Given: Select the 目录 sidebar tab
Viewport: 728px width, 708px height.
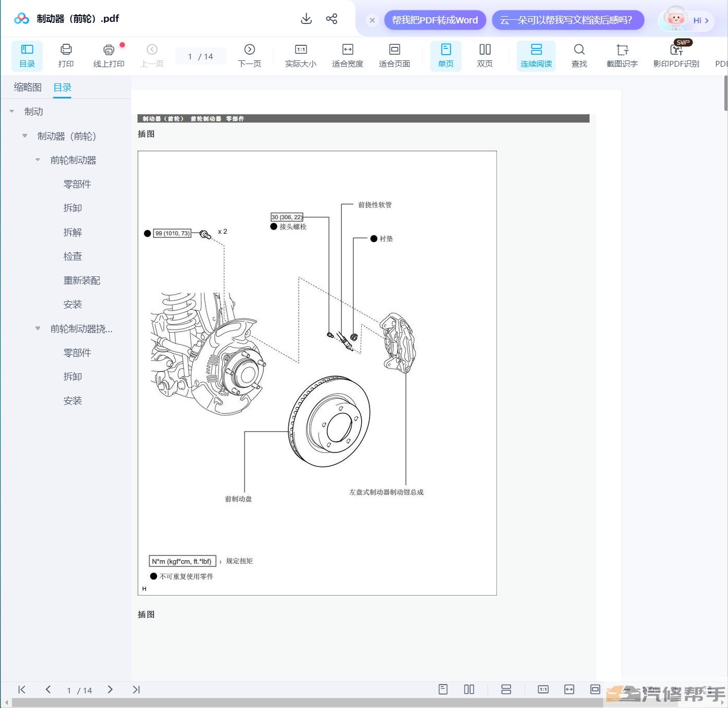Looking at the screenshot, I should [x=62, y=87].
